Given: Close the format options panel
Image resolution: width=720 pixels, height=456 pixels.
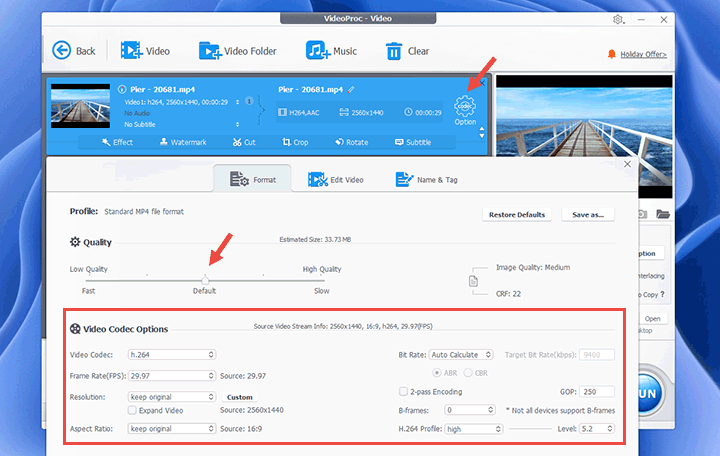Looking at the screenshot, I should click(x=627, y=164).
